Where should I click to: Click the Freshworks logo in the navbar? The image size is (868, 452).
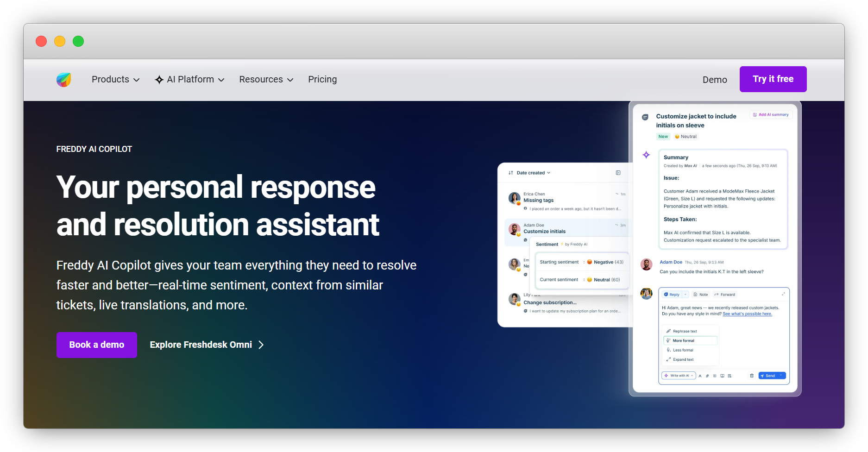point(64,80)
